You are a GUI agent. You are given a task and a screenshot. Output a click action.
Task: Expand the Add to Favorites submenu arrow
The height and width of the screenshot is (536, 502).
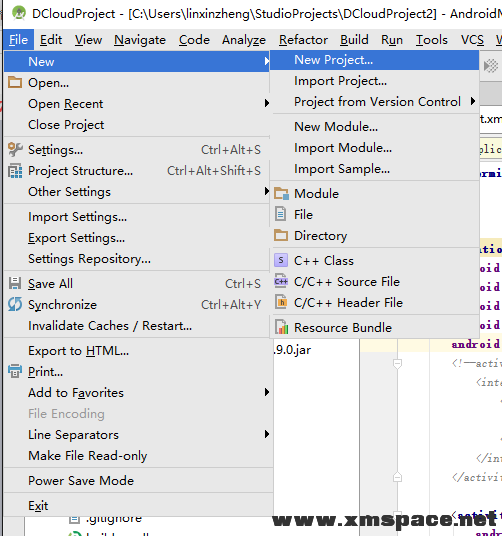coord(267,392)
